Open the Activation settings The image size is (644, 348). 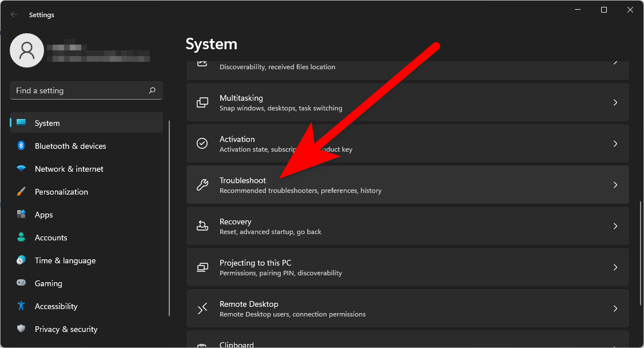pyautogui.click(x=400, y=144)
